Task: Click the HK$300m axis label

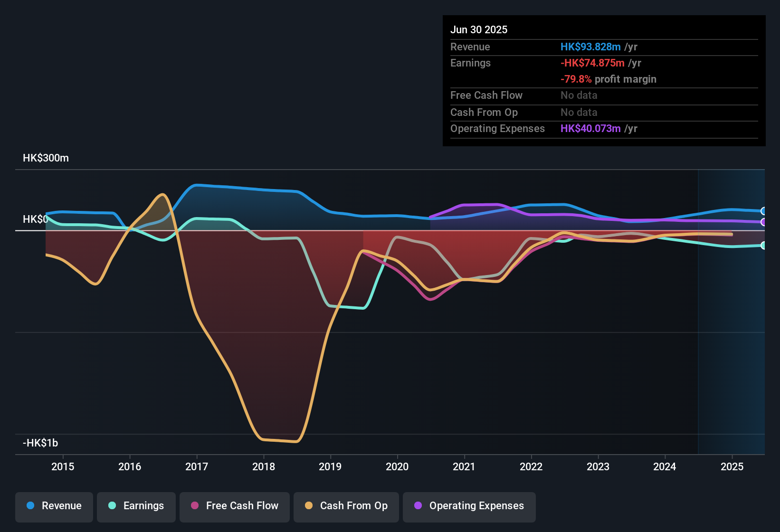Action: [x=46, y=158]
